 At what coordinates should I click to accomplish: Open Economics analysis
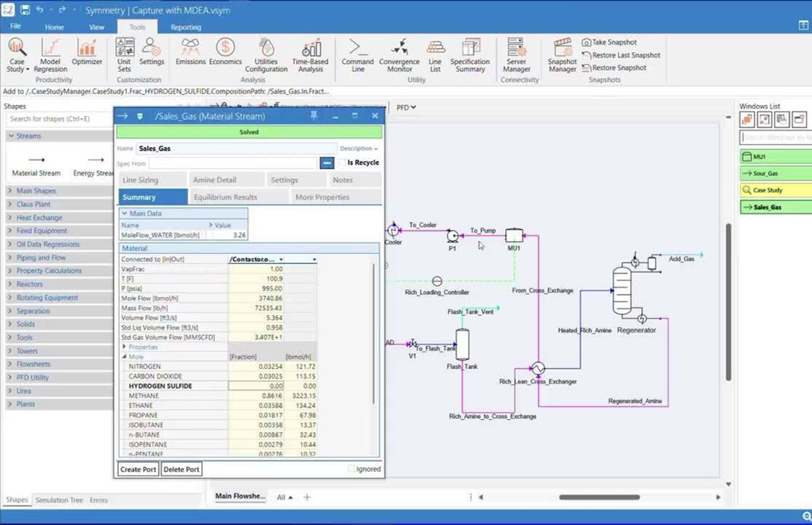click(x=225, y=52)
